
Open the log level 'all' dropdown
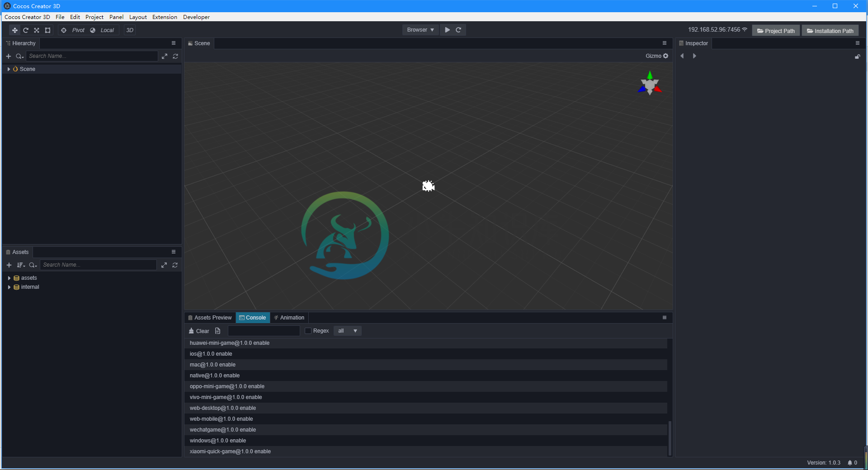pyautogui.click(x=348, y=331)
